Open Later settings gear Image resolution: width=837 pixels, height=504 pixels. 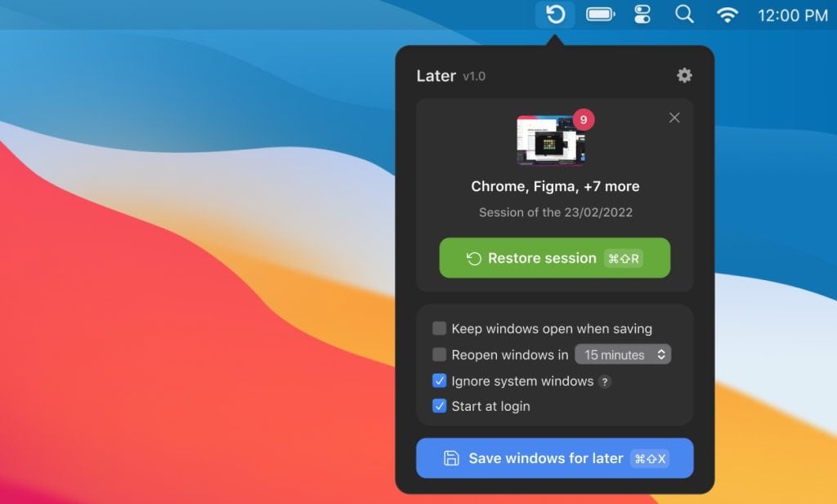684,75
